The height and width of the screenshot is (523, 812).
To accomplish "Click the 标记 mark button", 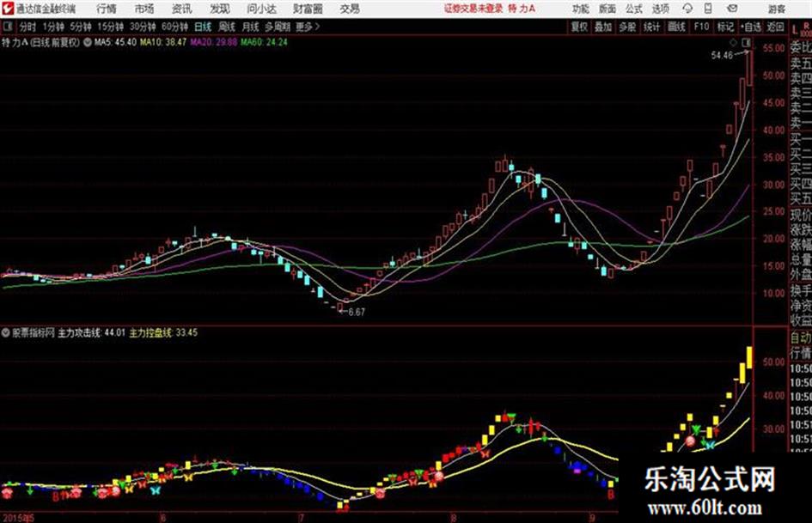I will coord(725,27).
